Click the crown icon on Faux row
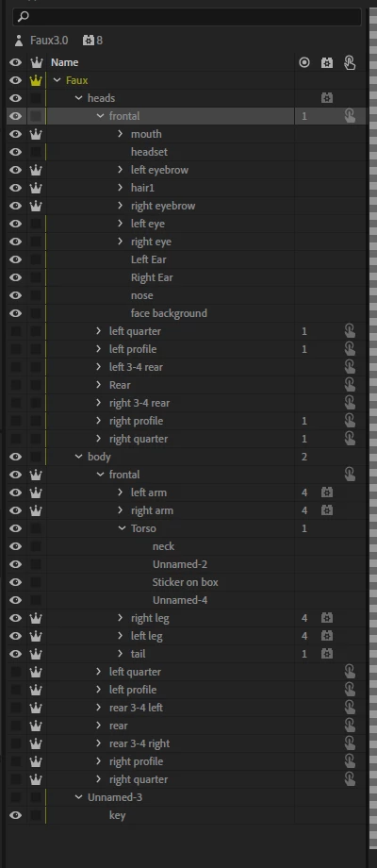377x868 pixels. point(36,80)
